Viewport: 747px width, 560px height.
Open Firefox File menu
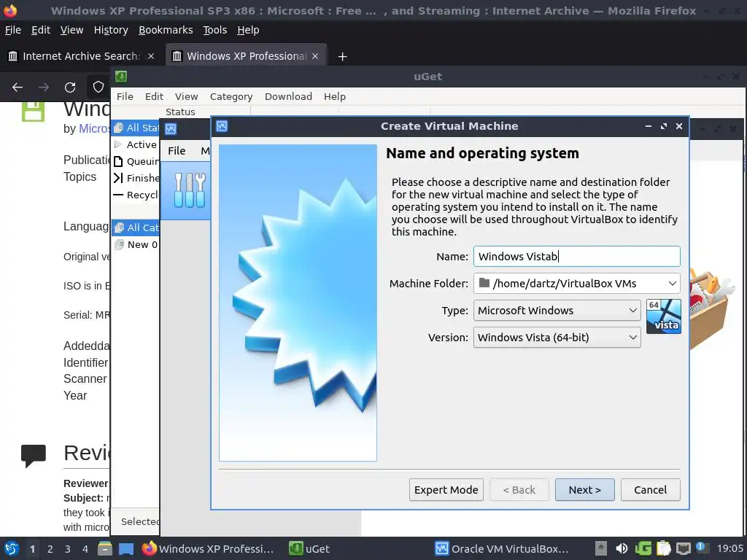[x=13, y=30]
